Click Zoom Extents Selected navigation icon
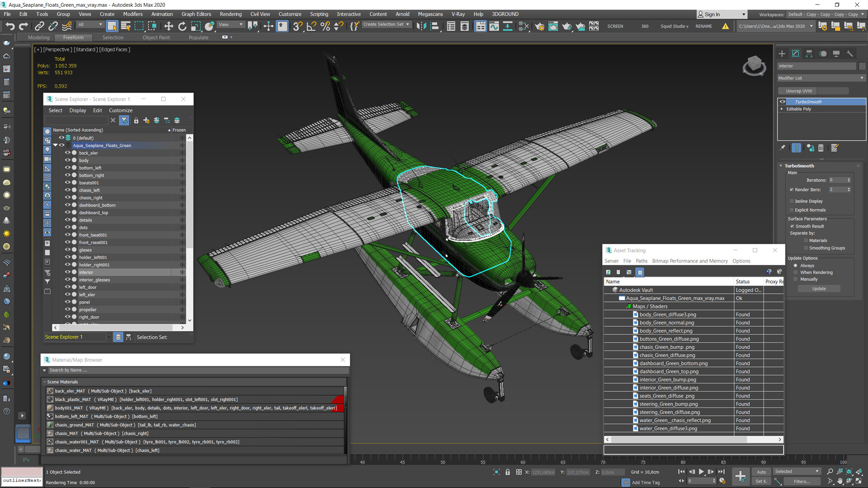Viewport: 868px width, 488px height. pyautogui.click(x=849, y=472)
